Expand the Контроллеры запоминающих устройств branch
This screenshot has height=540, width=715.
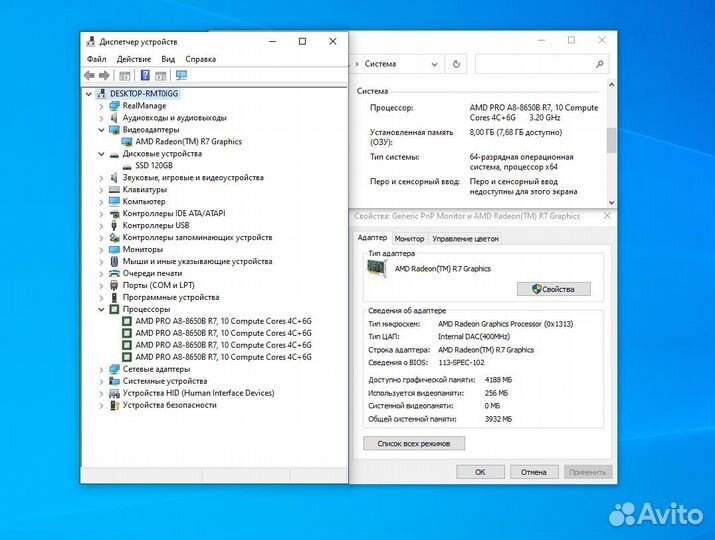pos(101,238)
